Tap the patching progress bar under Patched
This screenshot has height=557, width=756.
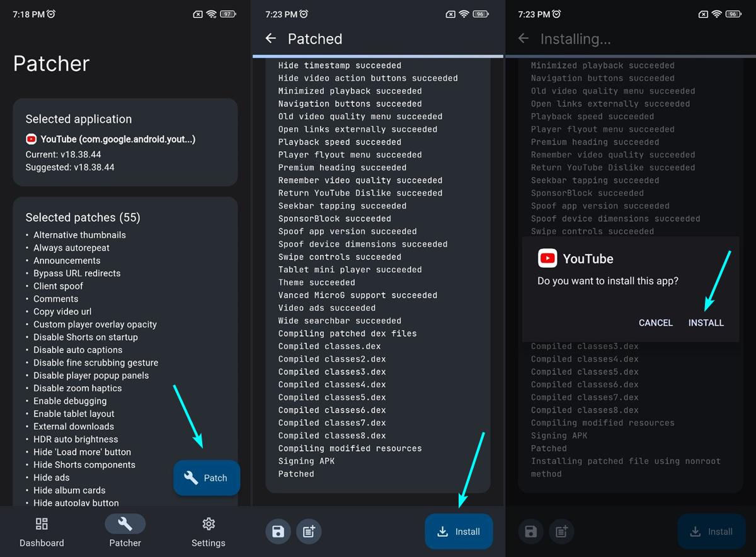(x=378, y=56)
